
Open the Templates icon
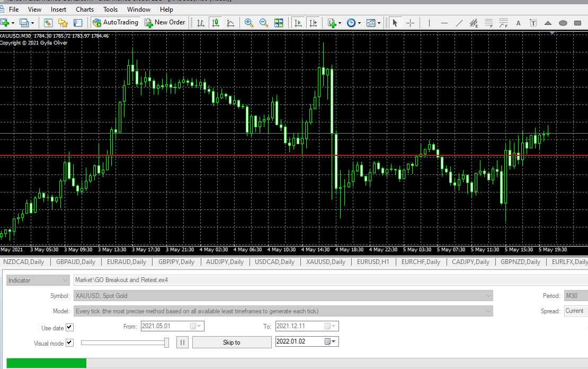click(370, 23)
